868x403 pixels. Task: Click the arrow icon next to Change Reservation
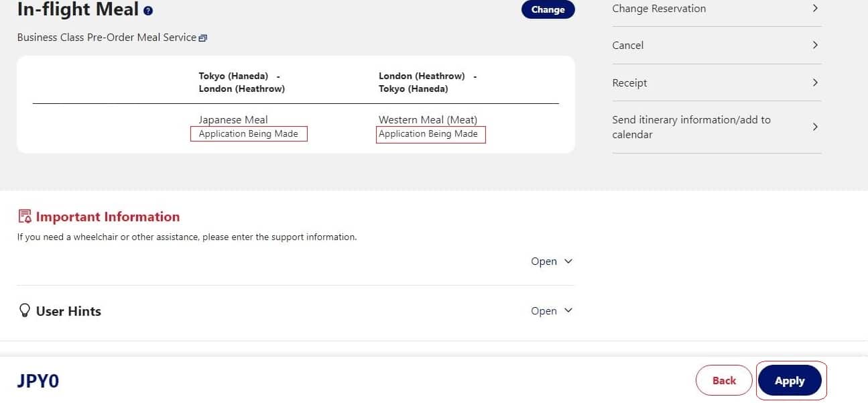(x=815, y=9)
